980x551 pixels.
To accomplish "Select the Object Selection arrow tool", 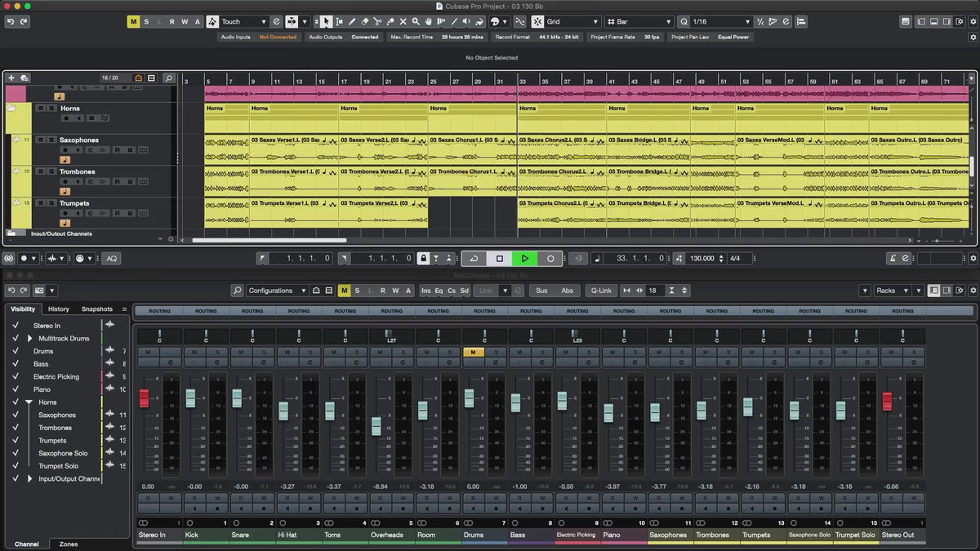I will pyautogui.click(x=326, y=22).
